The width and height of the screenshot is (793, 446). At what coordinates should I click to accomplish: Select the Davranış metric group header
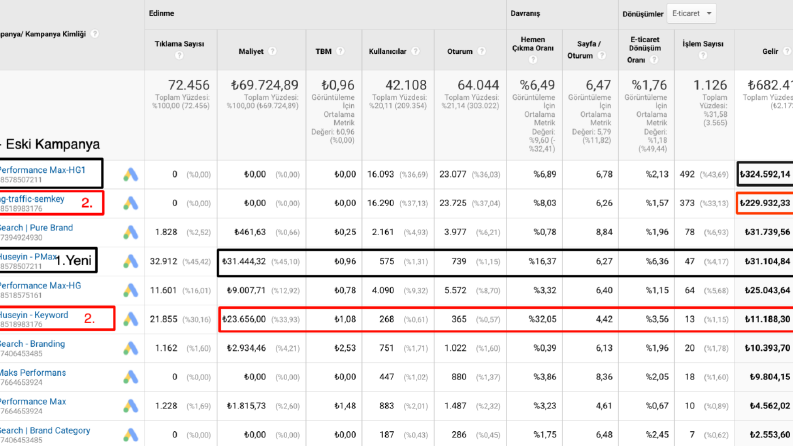click(x=525, y=13)
